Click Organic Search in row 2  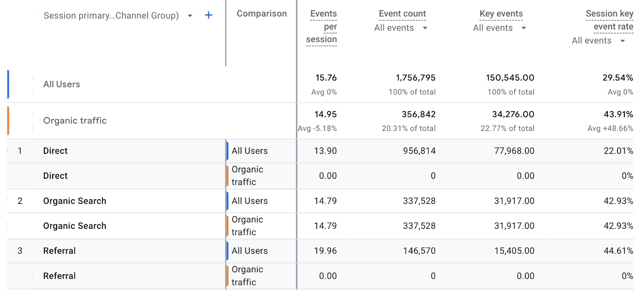click(75, 201)
